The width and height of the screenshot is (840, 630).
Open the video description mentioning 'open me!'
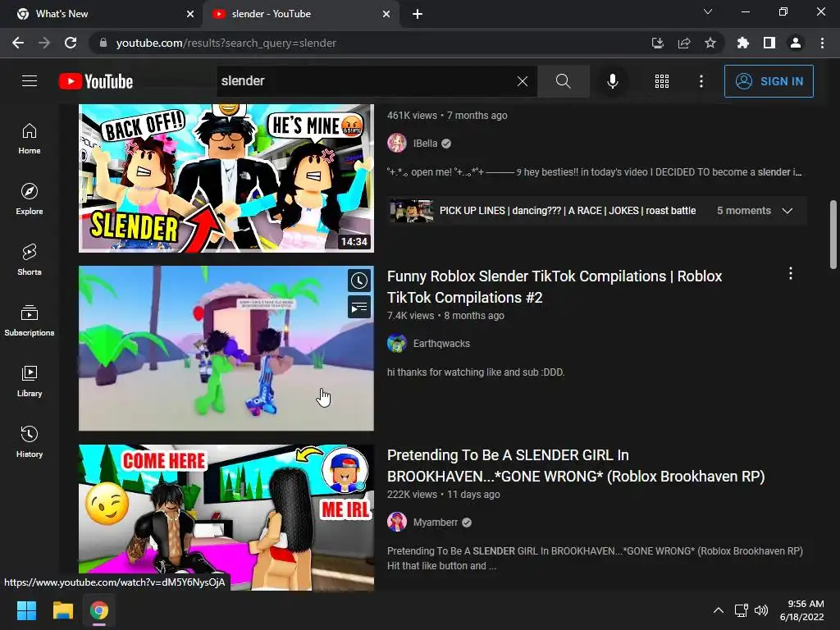[x=595, y=172]
